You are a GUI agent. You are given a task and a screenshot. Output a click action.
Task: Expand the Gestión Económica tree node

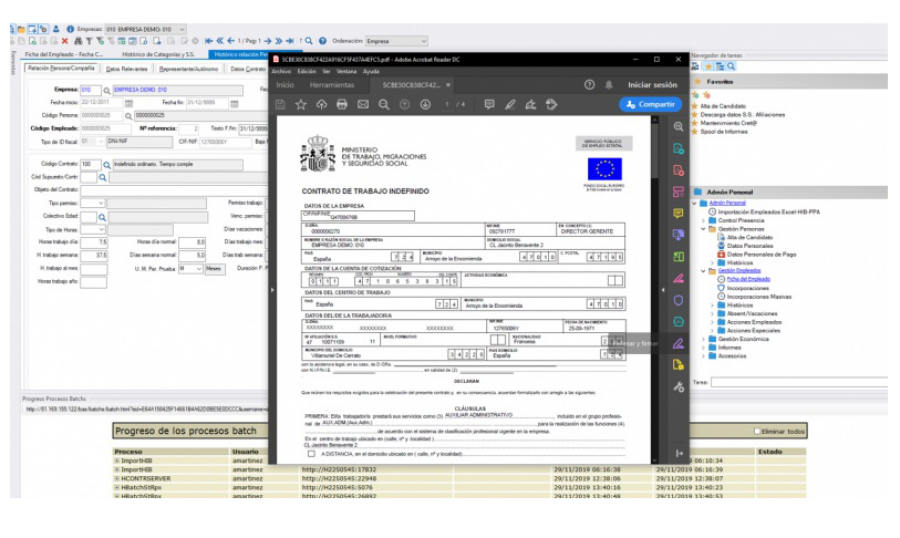coord(703,339)
